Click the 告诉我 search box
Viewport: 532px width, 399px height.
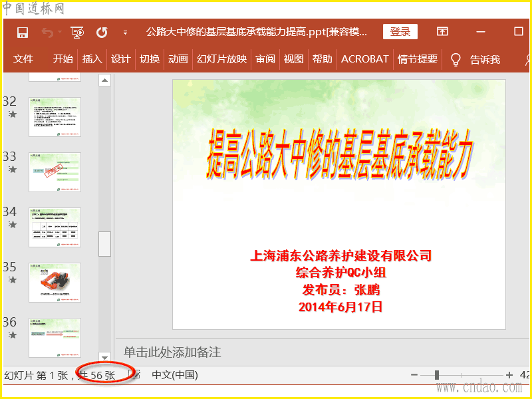point(485,60)
